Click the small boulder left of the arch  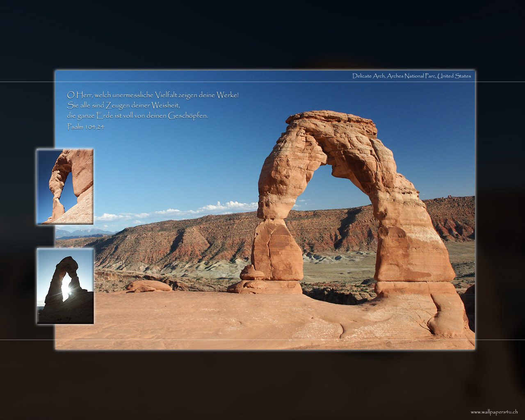point(149,286)
